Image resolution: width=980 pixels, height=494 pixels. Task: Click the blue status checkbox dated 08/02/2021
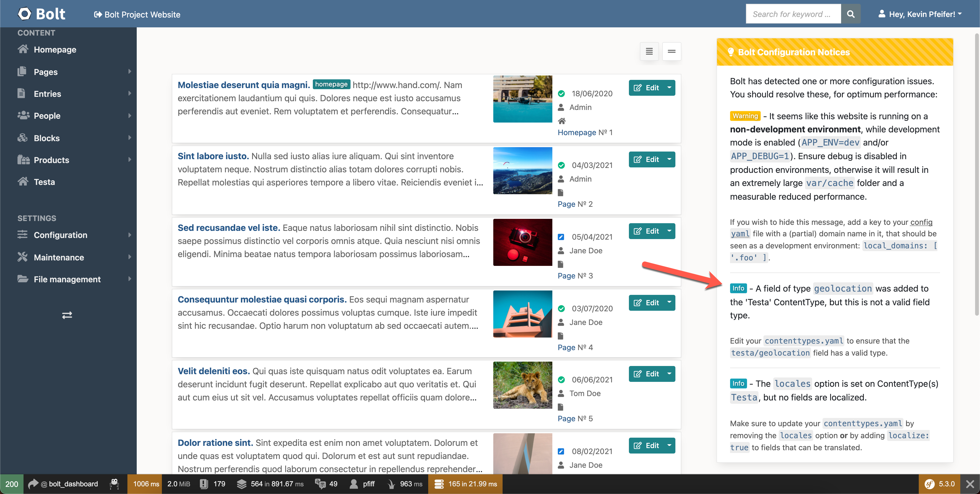[561, 451]
